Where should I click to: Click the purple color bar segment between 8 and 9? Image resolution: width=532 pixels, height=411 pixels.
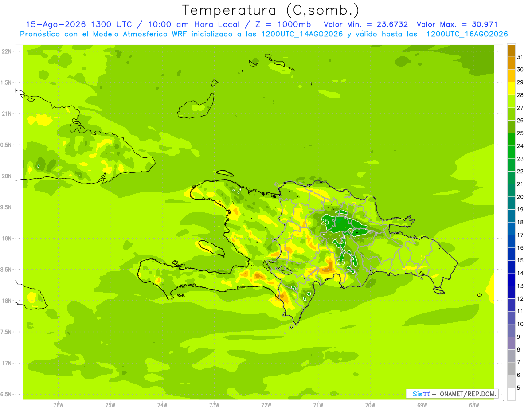(511, 343)
